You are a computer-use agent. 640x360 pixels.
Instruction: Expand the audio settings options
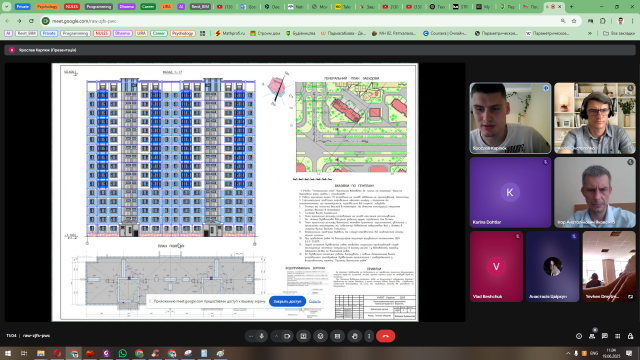pyautogui.click(x=251, y=336)
